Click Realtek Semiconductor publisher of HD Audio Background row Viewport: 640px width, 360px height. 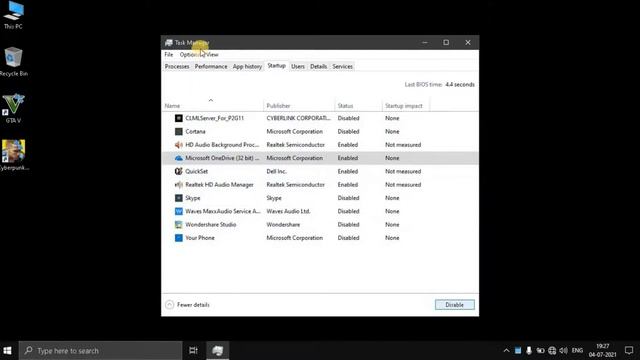pos(296,145)
